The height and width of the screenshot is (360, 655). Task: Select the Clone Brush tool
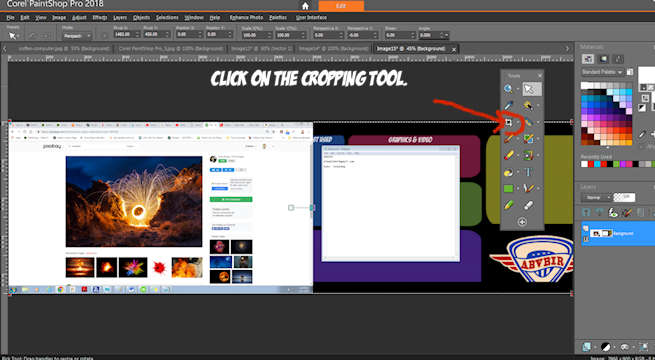pos(528,139)
